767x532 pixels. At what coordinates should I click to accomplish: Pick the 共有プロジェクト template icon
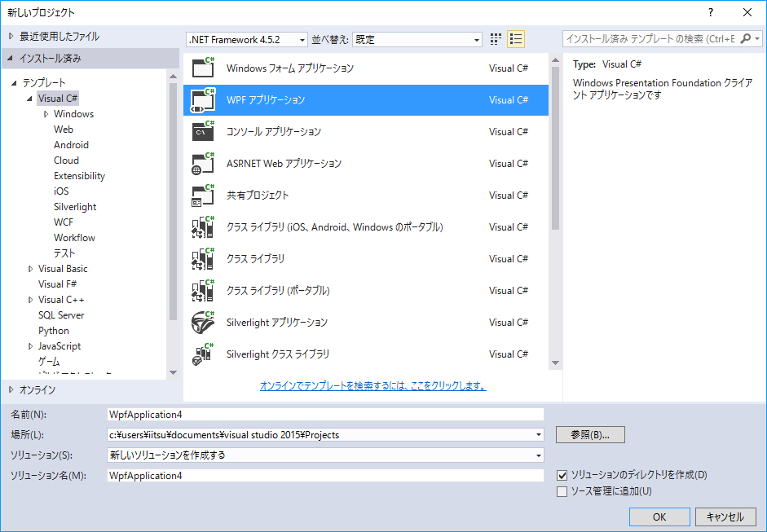[203, 195]
